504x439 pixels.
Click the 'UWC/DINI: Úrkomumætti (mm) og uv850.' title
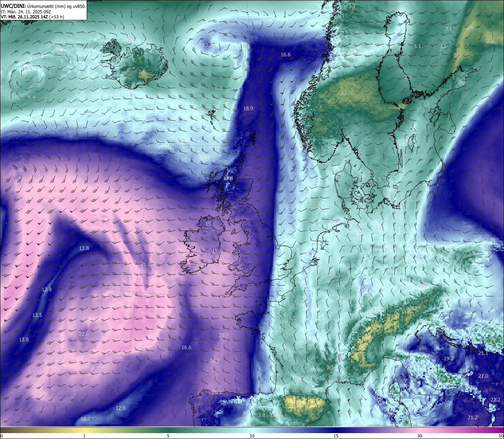click(43, 6)
